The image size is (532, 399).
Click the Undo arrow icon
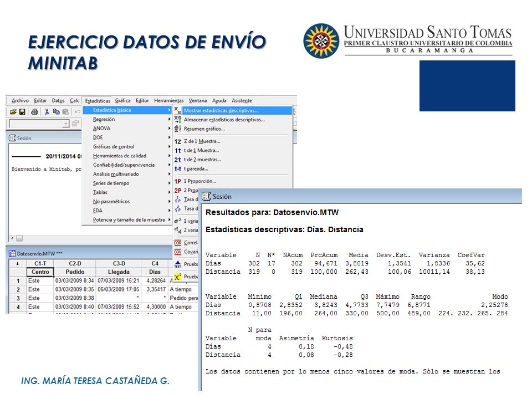78,111
